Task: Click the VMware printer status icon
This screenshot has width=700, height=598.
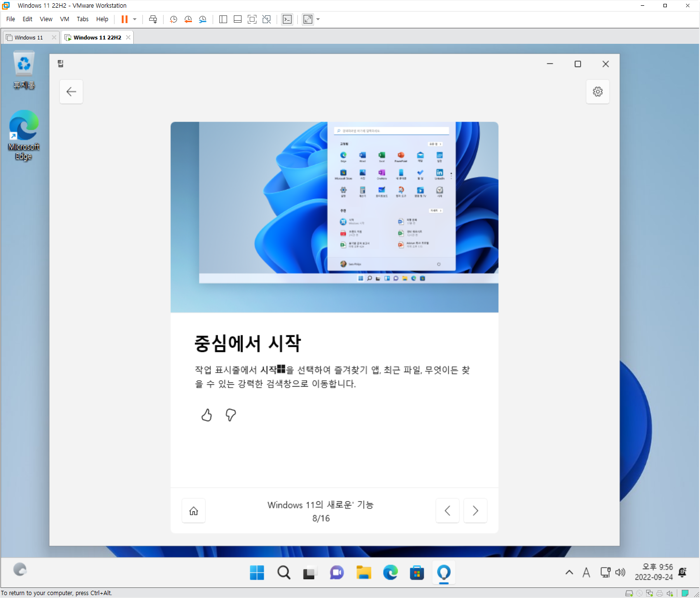Action: pos(660,593)
